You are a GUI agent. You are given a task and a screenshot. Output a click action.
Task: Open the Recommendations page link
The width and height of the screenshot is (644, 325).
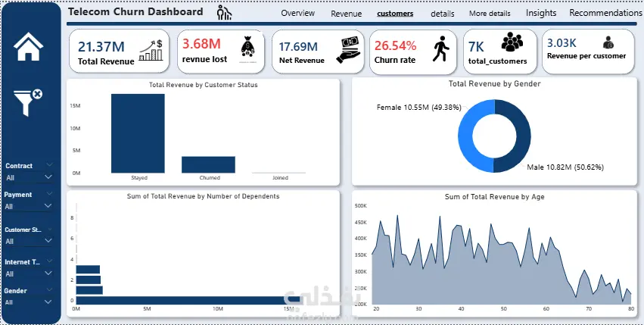pos(605,13)
